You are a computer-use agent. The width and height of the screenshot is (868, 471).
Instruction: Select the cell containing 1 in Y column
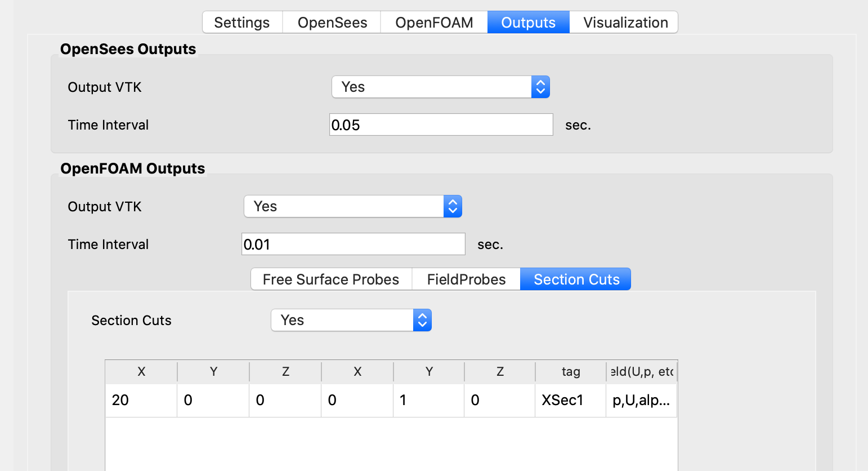(x=429, y=400)
